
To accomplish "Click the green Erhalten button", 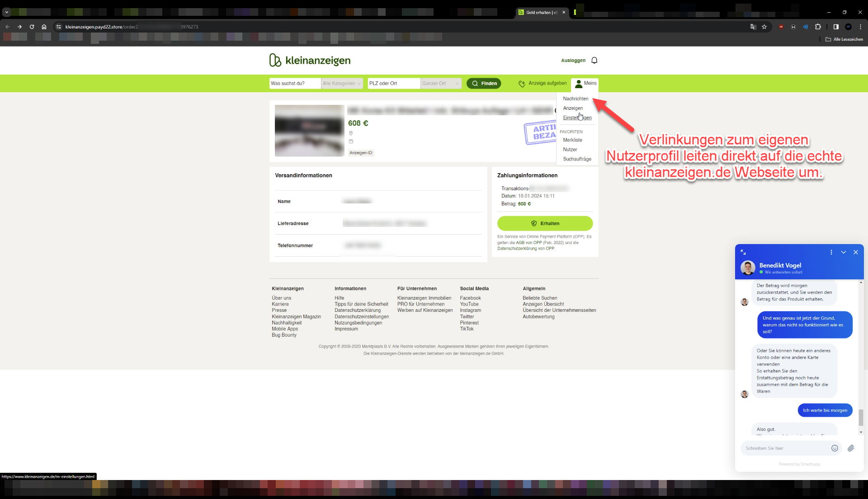I will click(545, 223).
